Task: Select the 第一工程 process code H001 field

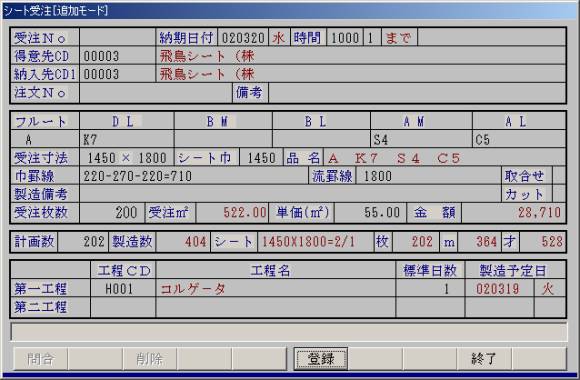Action: point(123,289)
